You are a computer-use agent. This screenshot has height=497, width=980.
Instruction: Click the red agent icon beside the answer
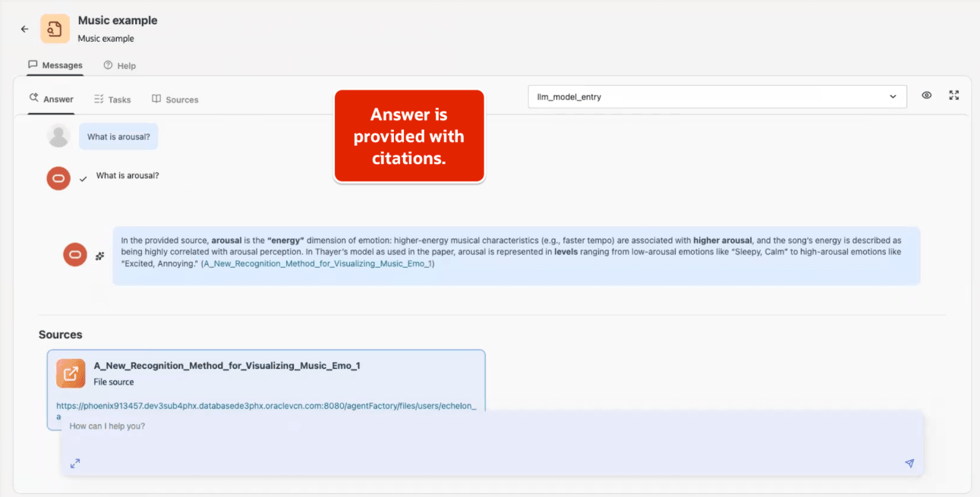[75, 255]
